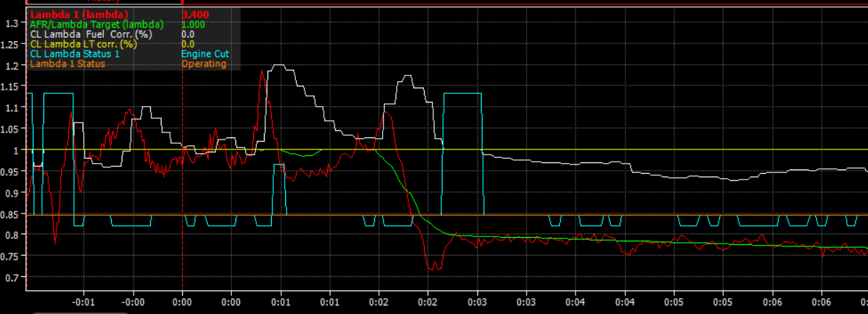The width and height of the screenshot is (868, 314).
Task: Click the CL Lambda LT corr. (%) label
Action: tap(83, 44)
